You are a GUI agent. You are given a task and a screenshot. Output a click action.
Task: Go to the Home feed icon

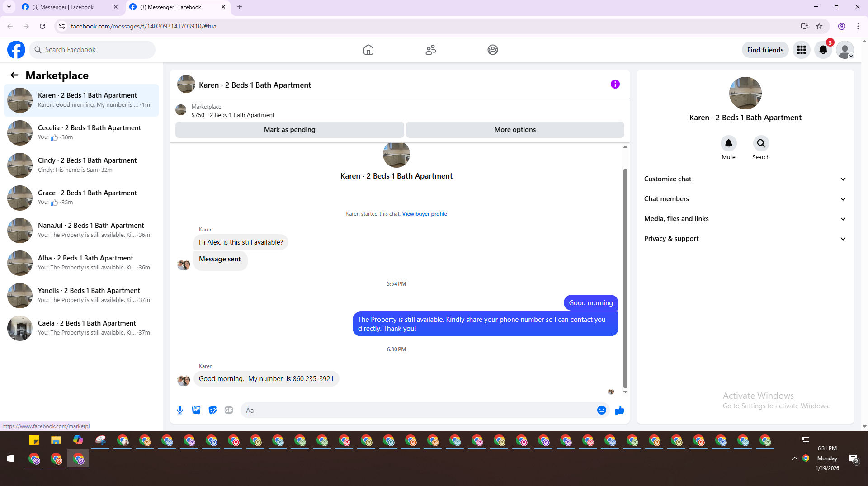368,50
